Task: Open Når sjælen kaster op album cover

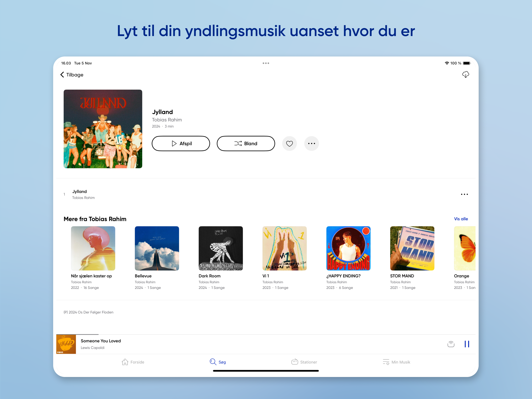Action: 93,248
